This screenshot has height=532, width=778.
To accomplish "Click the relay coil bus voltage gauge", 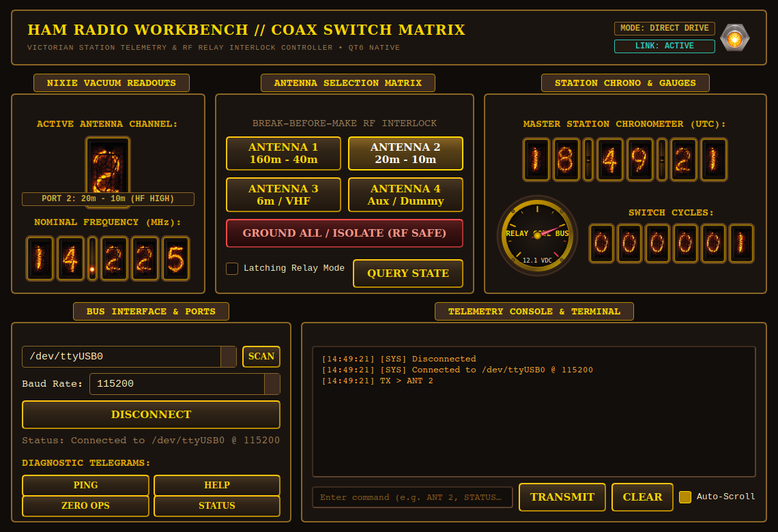I will pos(537,235).
